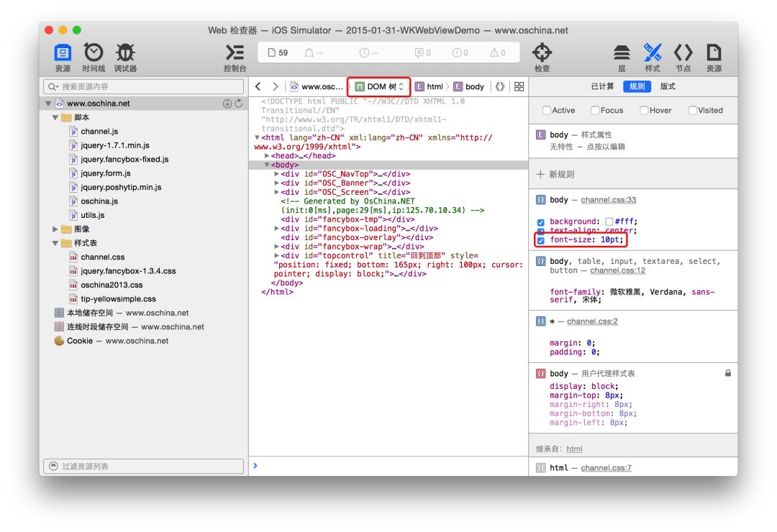Switch to the 已计算 computed tab
777x532 pixels.
[602, 86]
